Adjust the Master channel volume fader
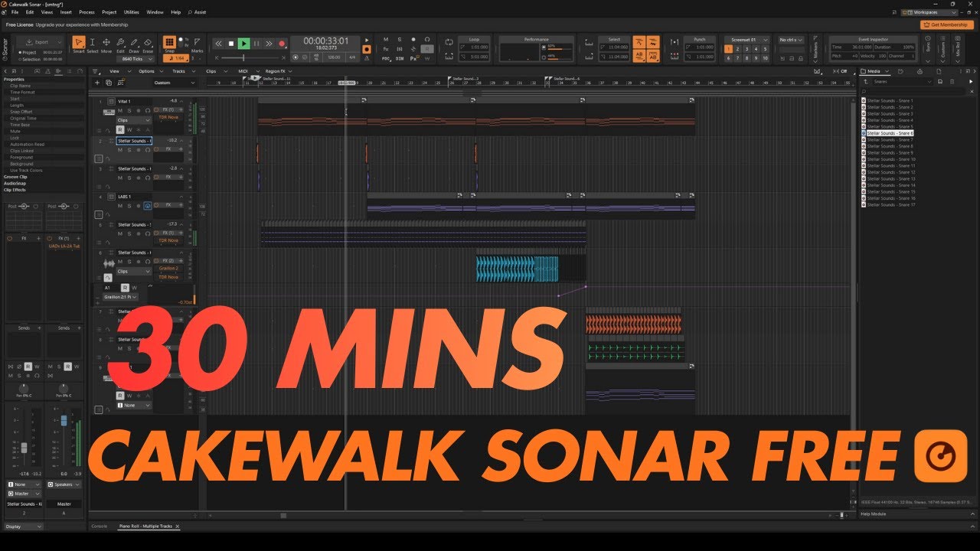The height and width of the screenshot is (551, 980). pyautogui.click(x=64, y=421)
